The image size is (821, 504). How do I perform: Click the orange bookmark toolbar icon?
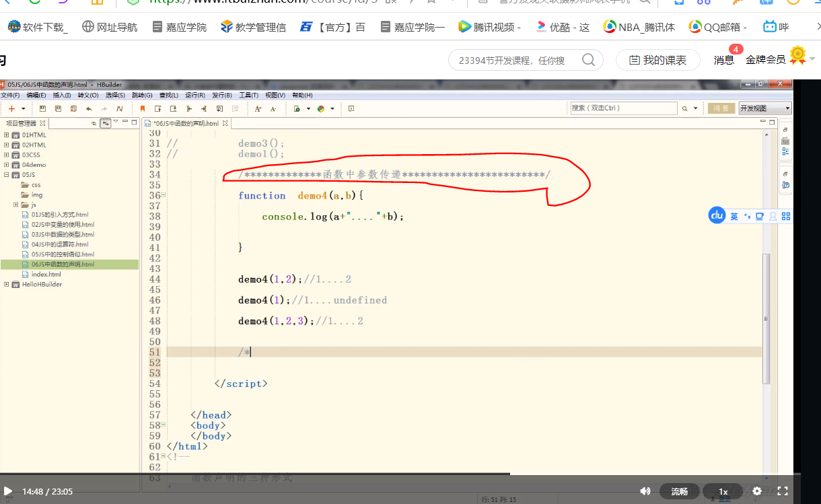pyautogui.click(x=142, y=108)
